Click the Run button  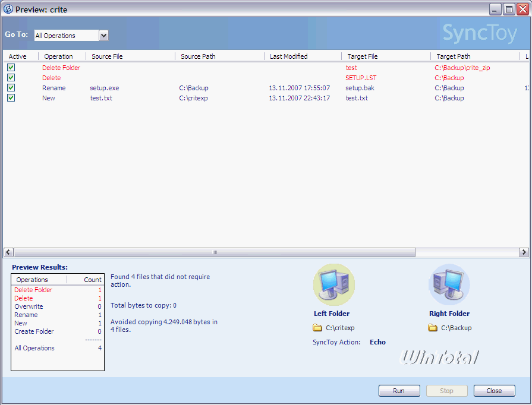[399, 391]
